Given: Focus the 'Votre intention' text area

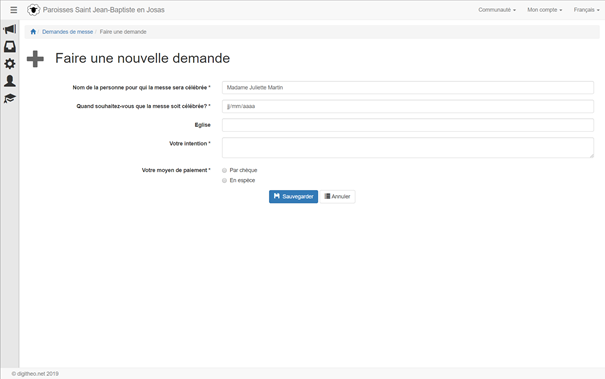Looking at the screenshot, I should [408, 147].
